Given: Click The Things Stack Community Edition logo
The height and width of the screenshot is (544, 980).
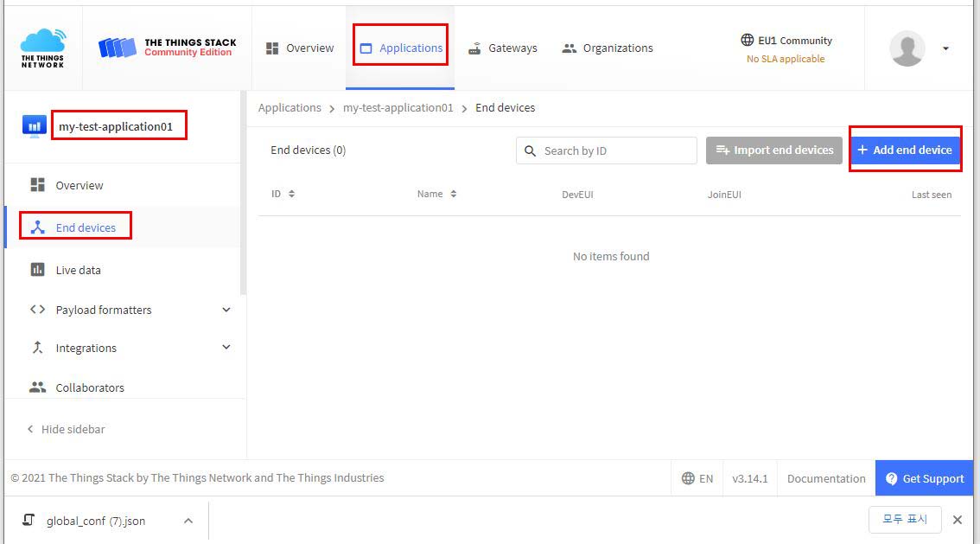Looking at the screenshot, I should [x=168, y=48].
